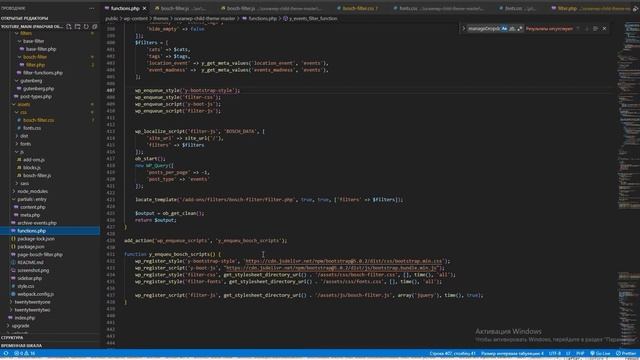Click wp-content in the breadcrumb path
This screenshot has height=360, width=640.
click(136, 18)
